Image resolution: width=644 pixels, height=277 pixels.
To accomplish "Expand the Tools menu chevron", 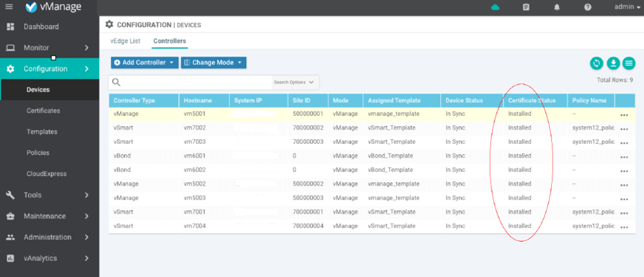I will click(87, 195).
